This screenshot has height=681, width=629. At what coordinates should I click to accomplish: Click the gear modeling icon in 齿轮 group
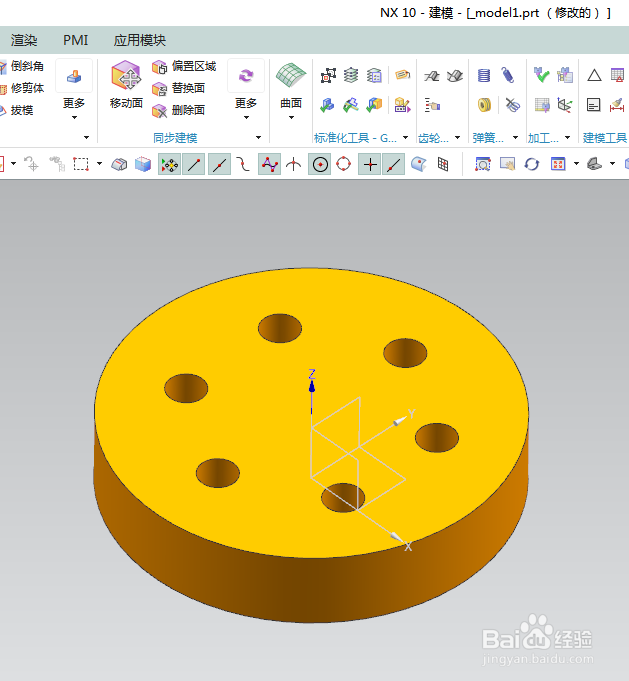pyautogui.click(x=432, y=76)
